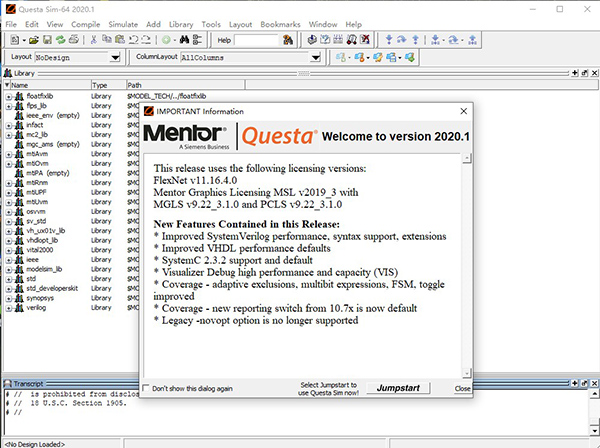600x448 pixels.
Task: Click the welcome dialog vertical scrollbar
Action: pos(466,265)
